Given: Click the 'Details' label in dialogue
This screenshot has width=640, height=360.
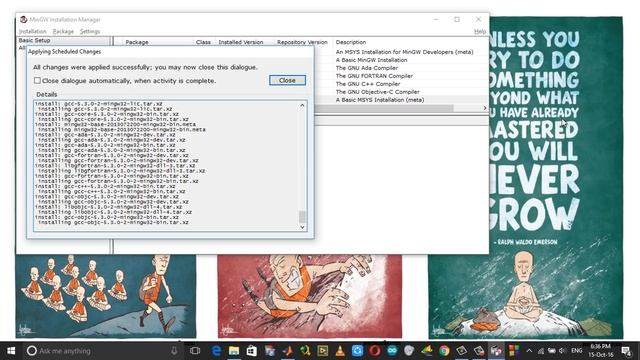Looking at the screenshot, I should 47,94.
